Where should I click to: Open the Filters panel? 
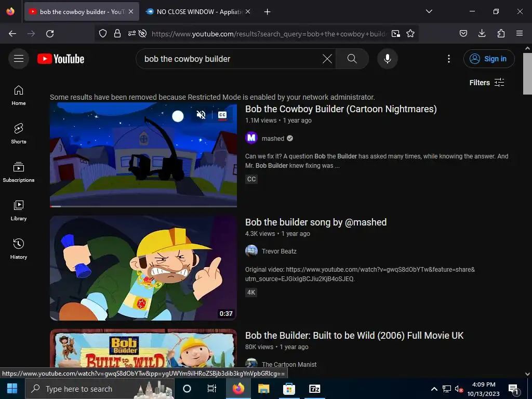pyautogui.click(x=486, y=83)
